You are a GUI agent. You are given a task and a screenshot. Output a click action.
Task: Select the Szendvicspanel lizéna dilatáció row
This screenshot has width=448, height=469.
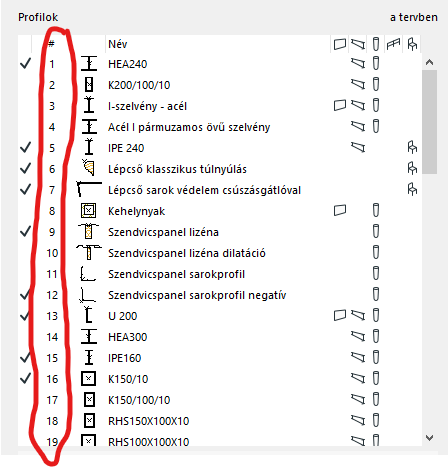coord(220,253)
